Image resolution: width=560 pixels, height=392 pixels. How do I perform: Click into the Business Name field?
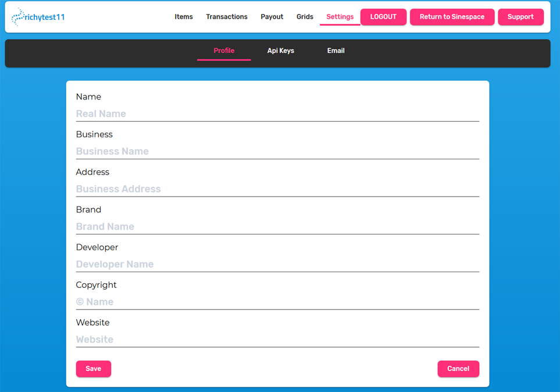[x=277, y=152]
